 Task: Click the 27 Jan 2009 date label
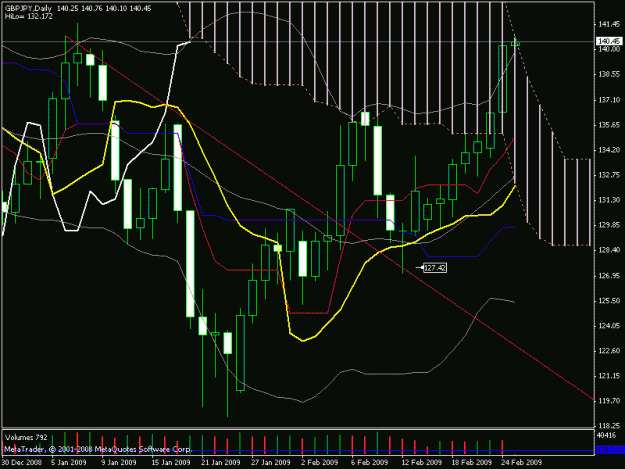pos(270,462)
